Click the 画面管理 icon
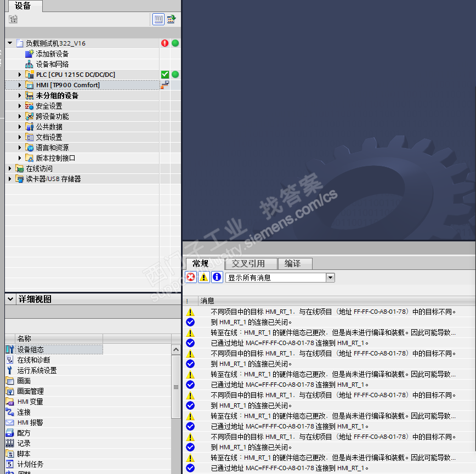Image resolution: width=476 pixels, height=474 pixels. click(10, 391)
